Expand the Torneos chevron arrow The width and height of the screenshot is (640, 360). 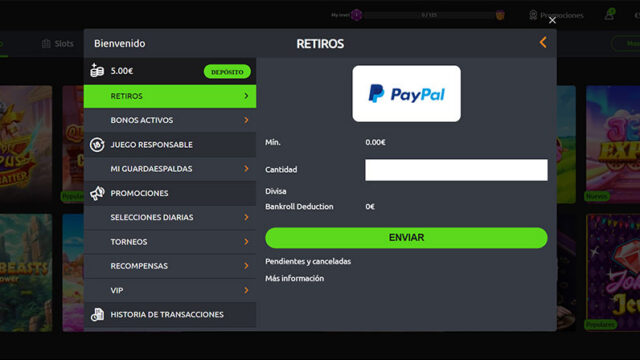(x=246, y=242)
